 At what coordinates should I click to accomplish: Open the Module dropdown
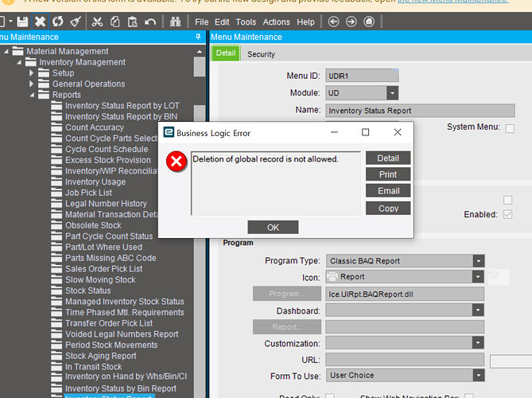[392, 93]
